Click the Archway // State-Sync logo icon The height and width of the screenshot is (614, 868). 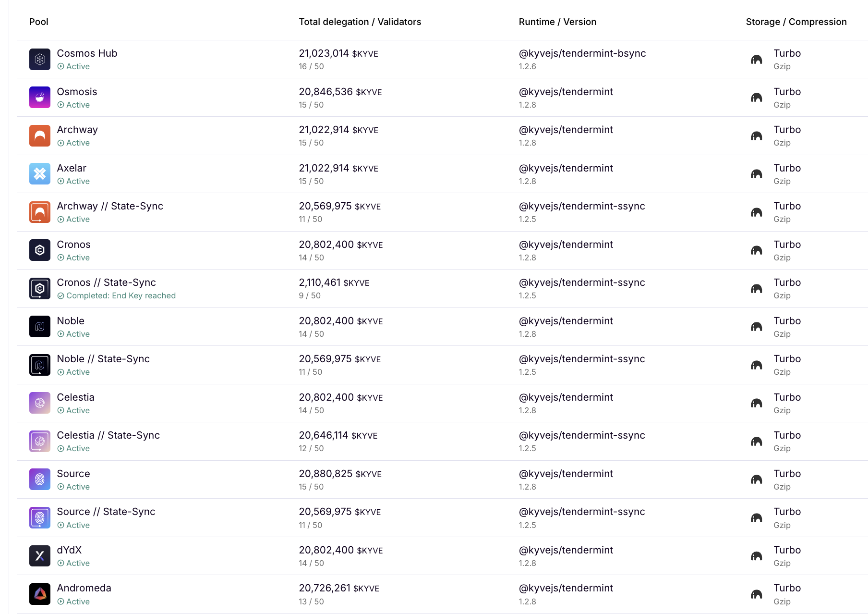(40, 212)
